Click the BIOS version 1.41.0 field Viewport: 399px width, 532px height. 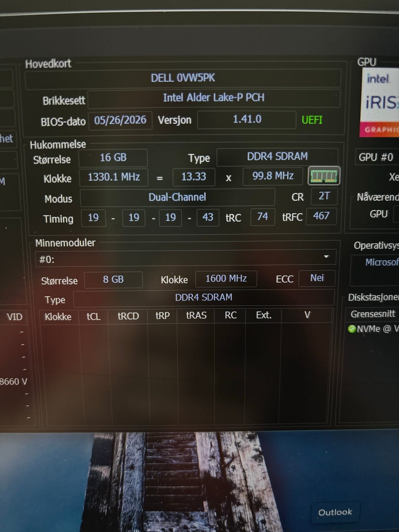pos(247,120)
